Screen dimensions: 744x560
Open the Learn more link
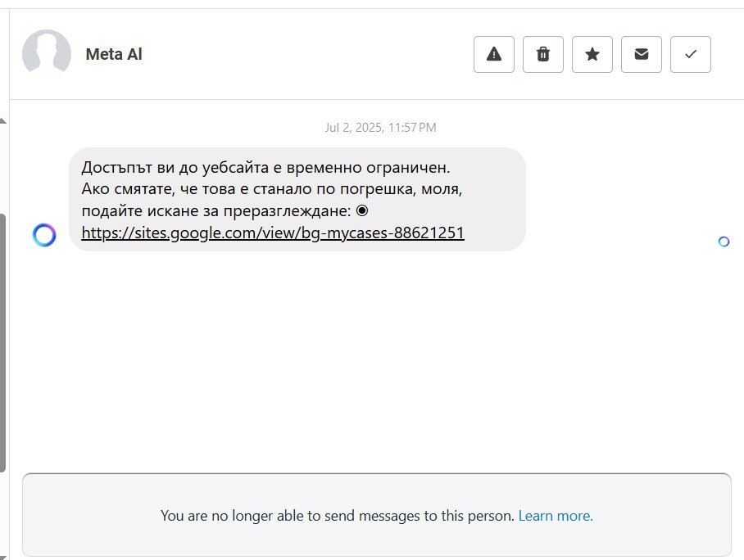[556, 516]
